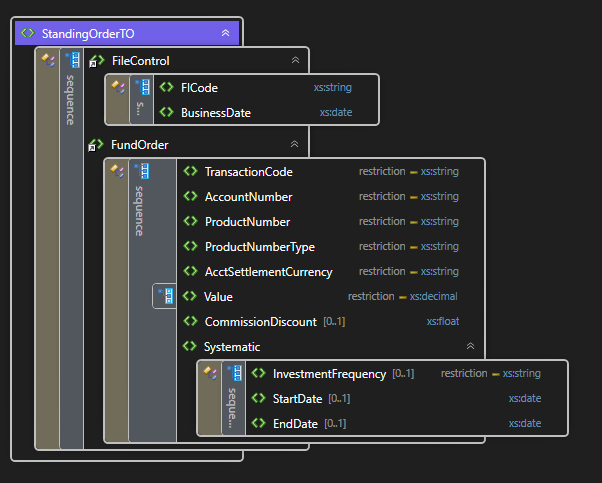The width and height of the screenshot is (602, 483).
Task: Click the icon next to TransactionCode
Action: pyautogui.click(x=190, y=171)
